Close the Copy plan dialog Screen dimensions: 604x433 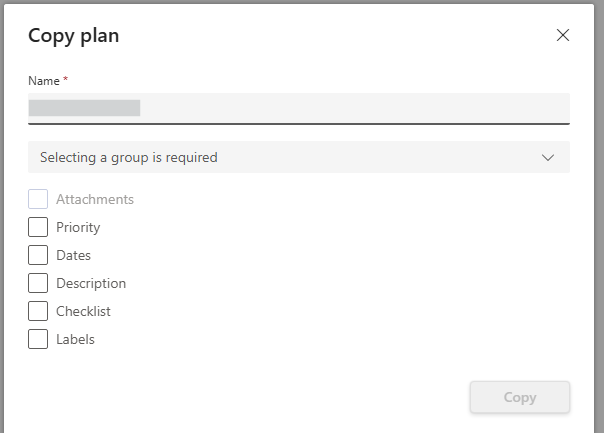coord(563,35)
